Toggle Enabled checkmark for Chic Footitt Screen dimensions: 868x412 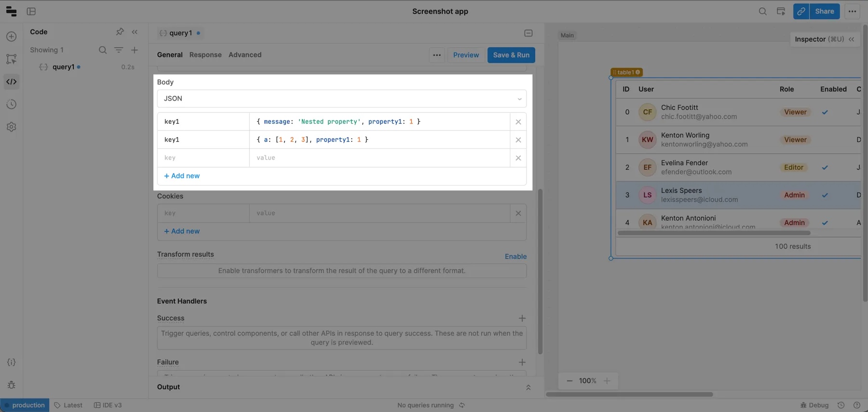[825, 112]
